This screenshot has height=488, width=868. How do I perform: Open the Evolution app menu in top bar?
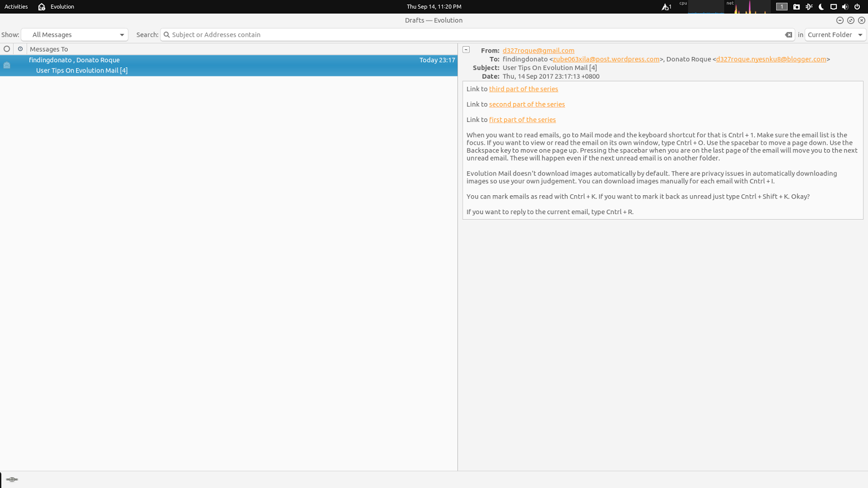pos(62,7)
